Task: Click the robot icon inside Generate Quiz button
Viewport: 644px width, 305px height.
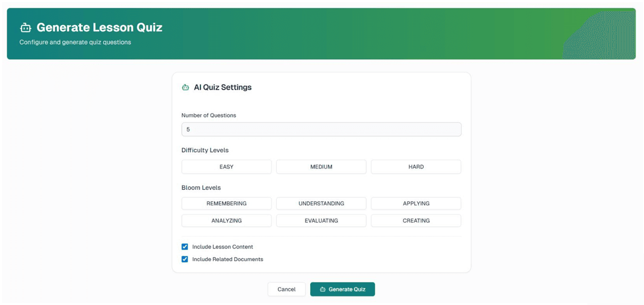Action: 323,290
